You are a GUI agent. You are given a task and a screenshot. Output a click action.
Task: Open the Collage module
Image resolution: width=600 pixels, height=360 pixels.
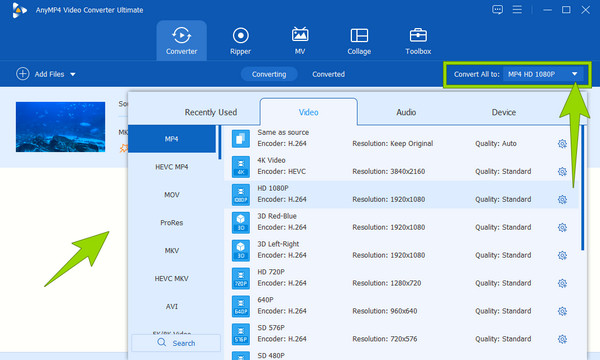pyautogui.click(x=359, y=41)
